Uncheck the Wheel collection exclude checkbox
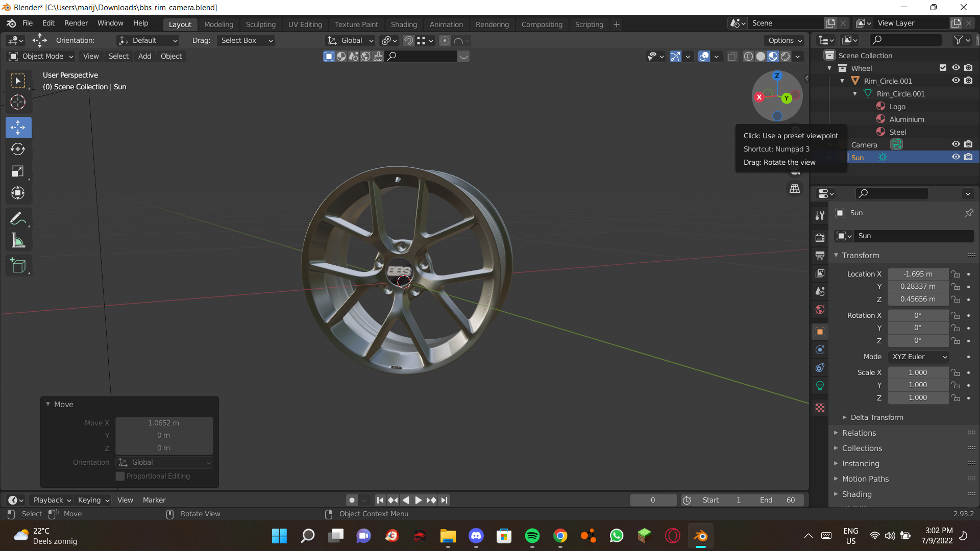The height and width of the screenshot is (551, 980). (x=943, y=68)
